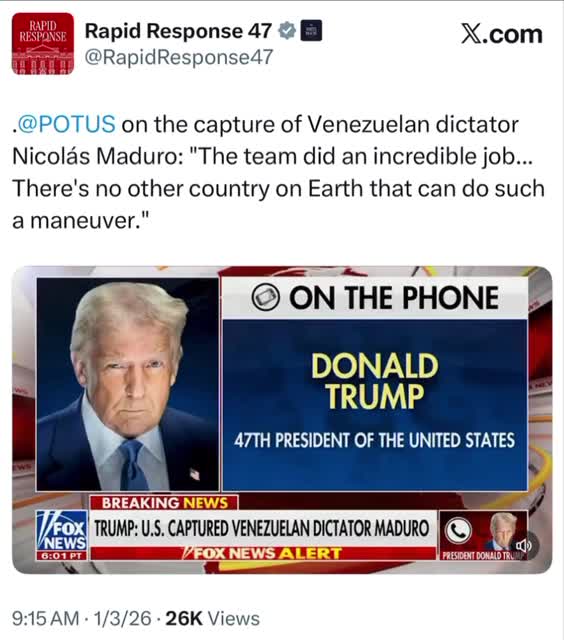The height and width of the screenshot is (640, 564).
Task: Open the 9:15 AM timestamp
Action: click(45, 618)
